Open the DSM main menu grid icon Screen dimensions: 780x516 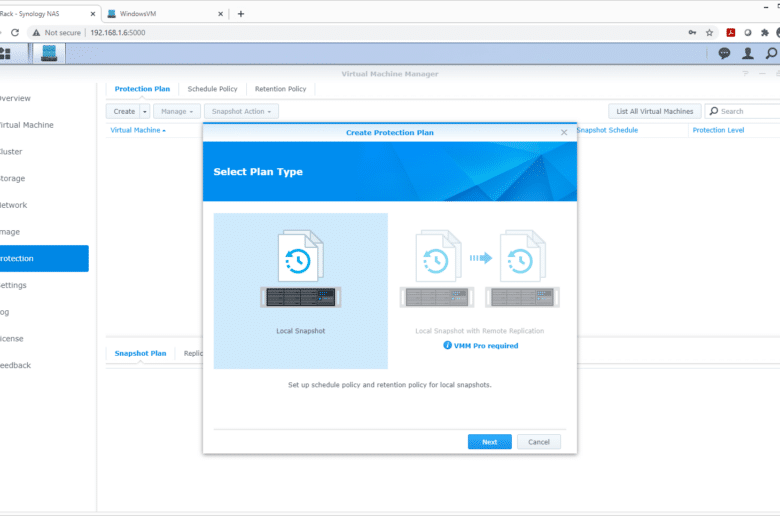pos(5,53)
